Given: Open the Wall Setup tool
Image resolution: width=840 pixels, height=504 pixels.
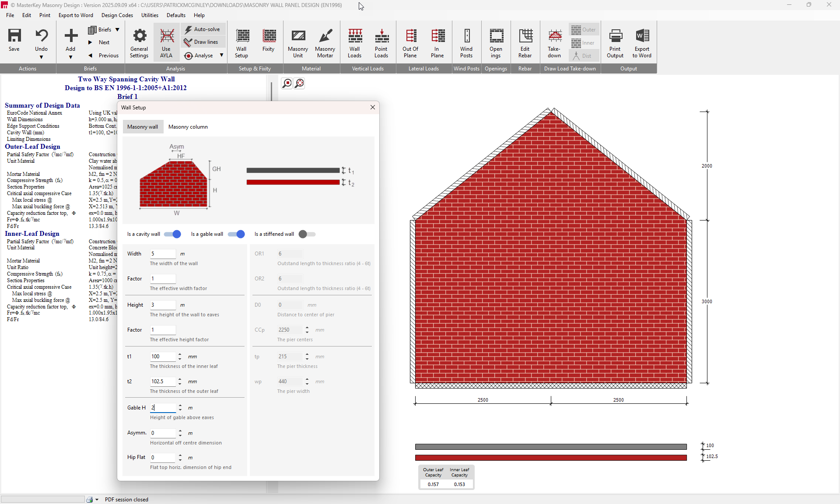Looking at the screenshot, I should (241, 42).
